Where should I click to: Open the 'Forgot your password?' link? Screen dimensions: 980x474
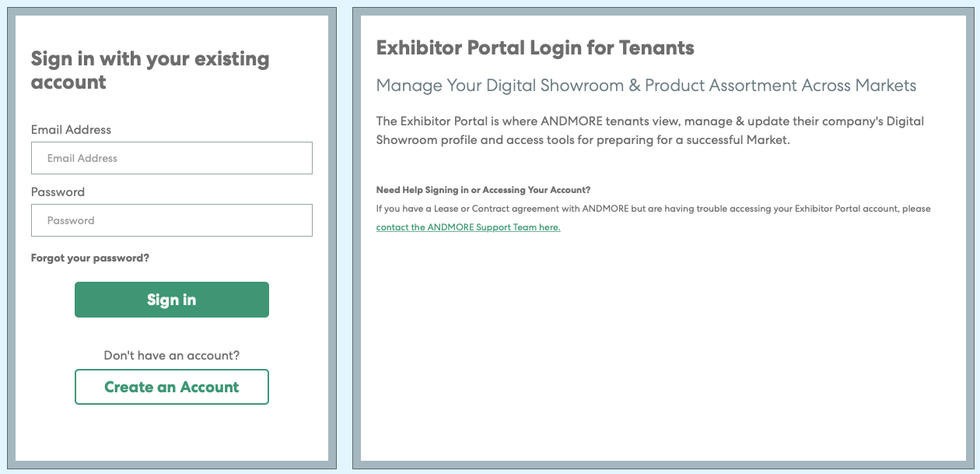[90, 258]
